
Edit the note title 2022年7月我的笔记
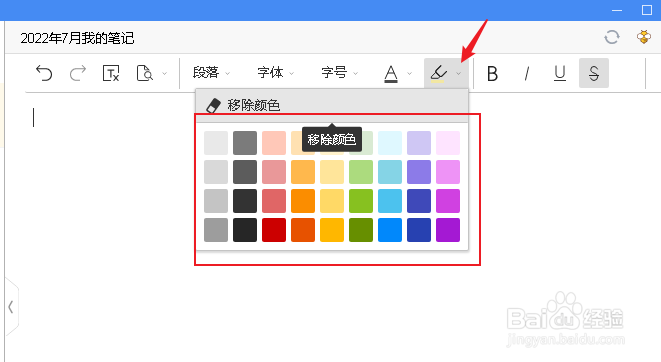point(77,38)
